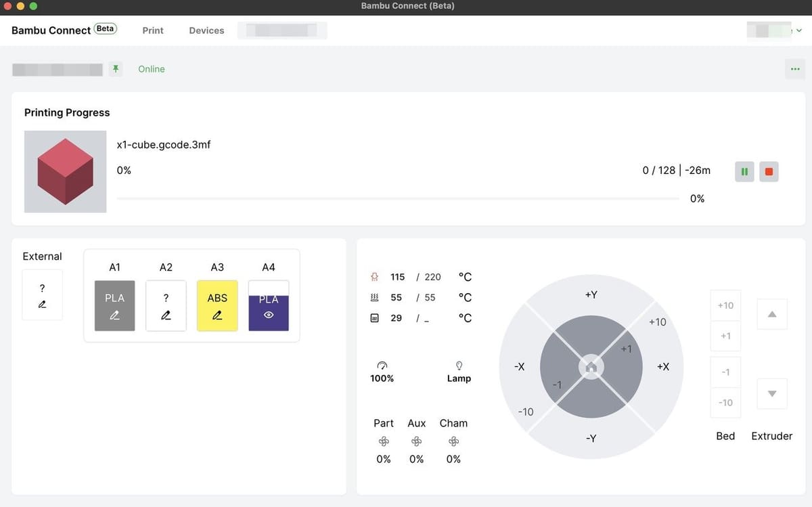Retract filament with extruder up arrow
This screenshot has height=507, width=812.
pos(772,314)
